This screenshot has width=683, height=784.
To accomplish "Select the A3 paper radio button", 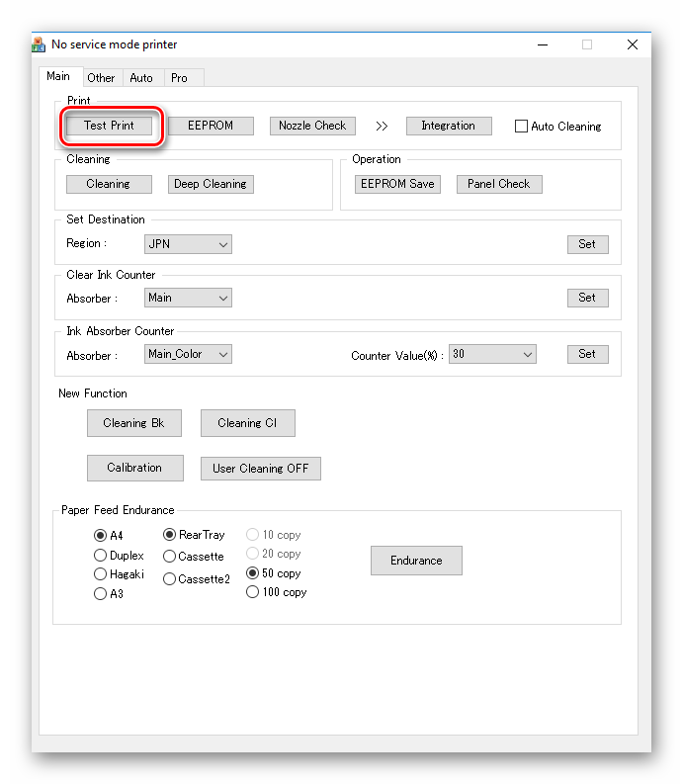I will pyautogui.click(x=100, y=594).
